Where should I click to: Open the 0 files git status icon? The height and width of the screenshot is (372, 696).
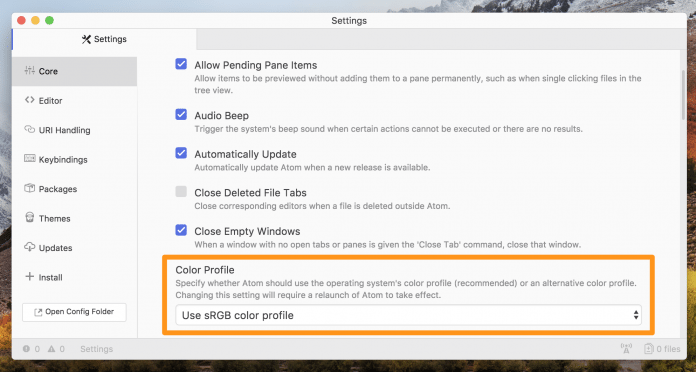(662, 349)
